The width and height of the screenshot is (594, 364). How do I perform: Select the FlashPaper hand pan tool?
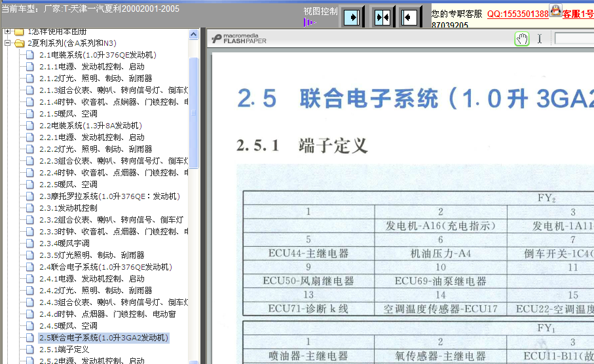point(522,39)
